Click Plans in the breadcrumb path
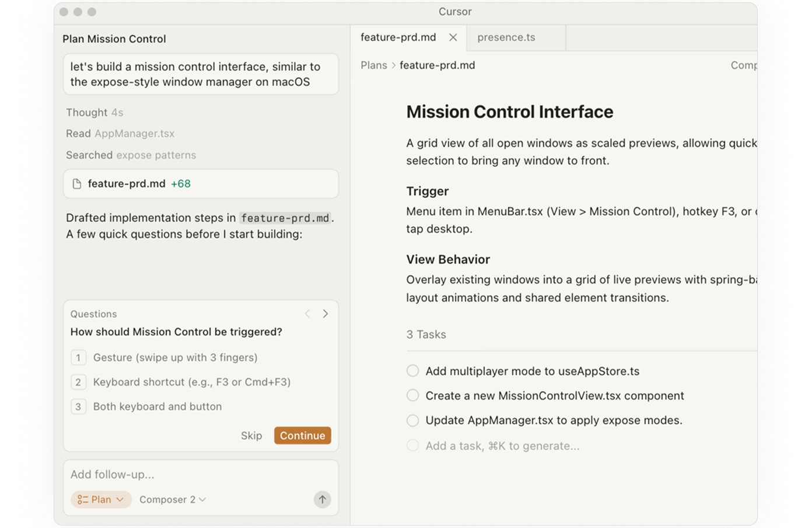Image resolution: width=812 pixels, height=528 pixels. tap(373, 65)
